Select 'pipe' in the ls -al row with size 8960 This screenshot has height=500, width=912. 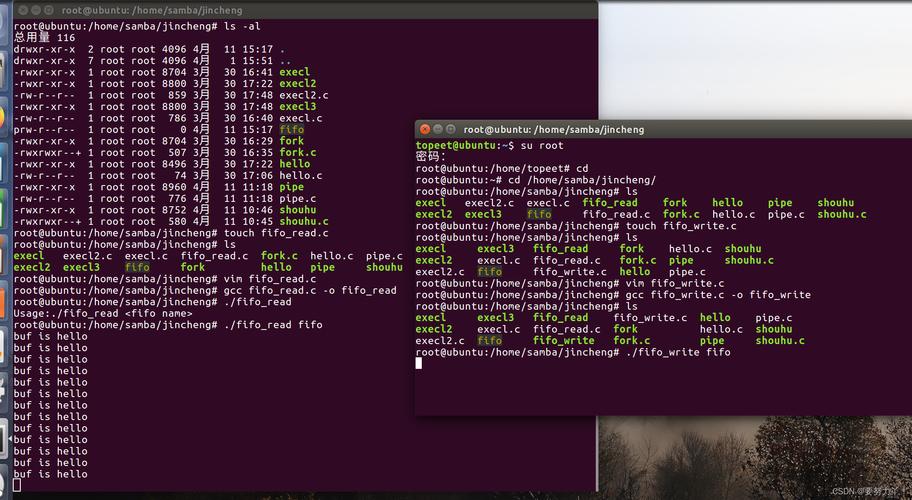tap(291, 187)
